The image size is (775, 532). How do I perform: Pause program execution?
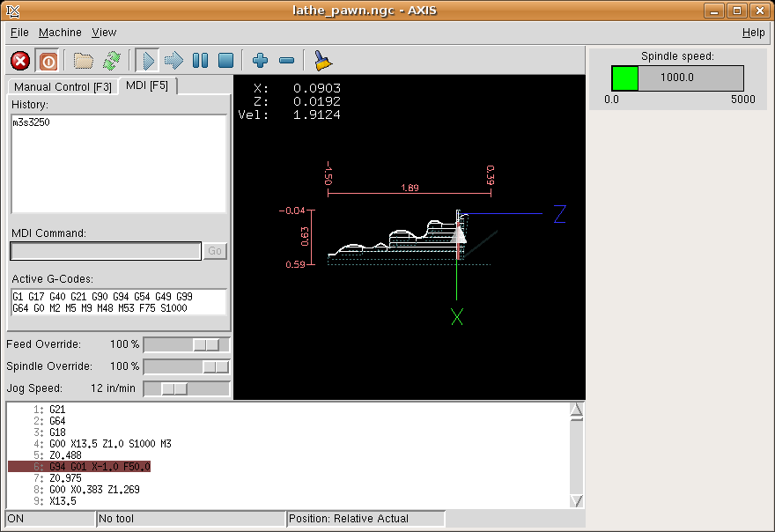(200, 61)
